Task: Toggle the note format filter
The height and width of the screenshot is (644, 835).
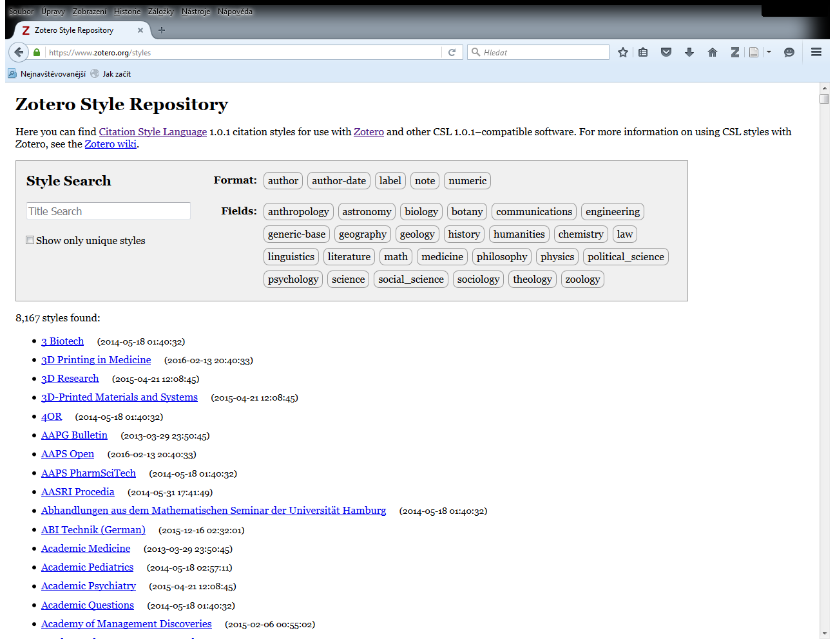Action: tap(425, 181)
